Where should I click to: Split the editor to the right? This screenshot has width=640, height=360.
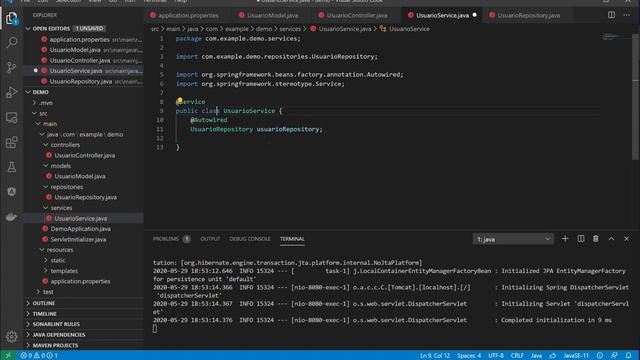[611, 15]
